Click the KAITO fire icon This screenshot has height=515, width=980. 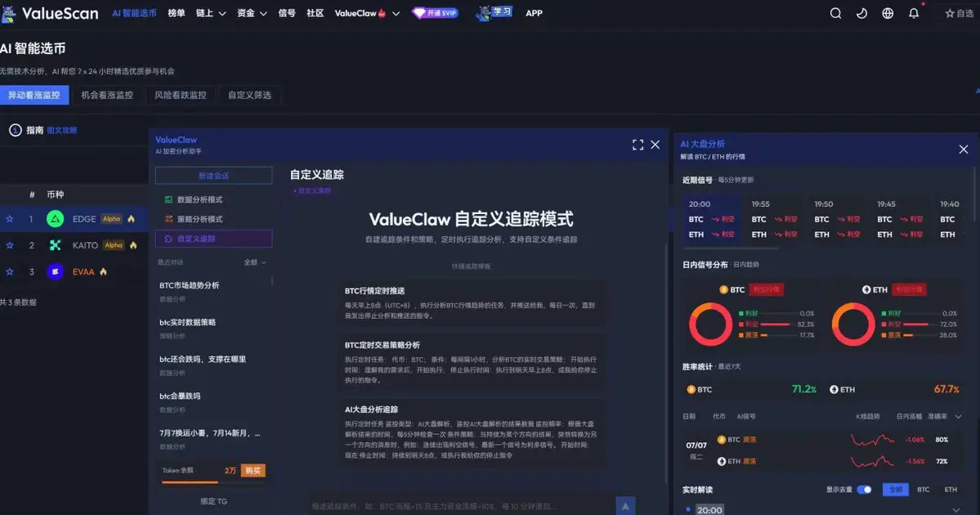[133, 245]
